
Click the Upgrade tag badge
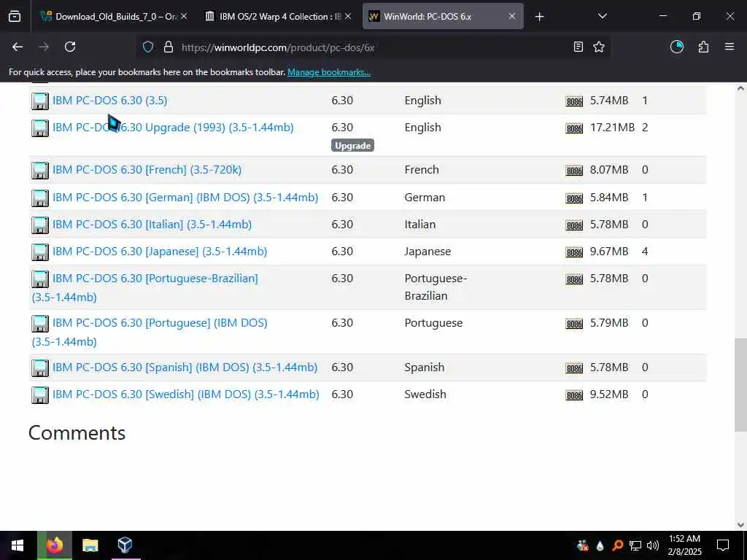(352, 146)
